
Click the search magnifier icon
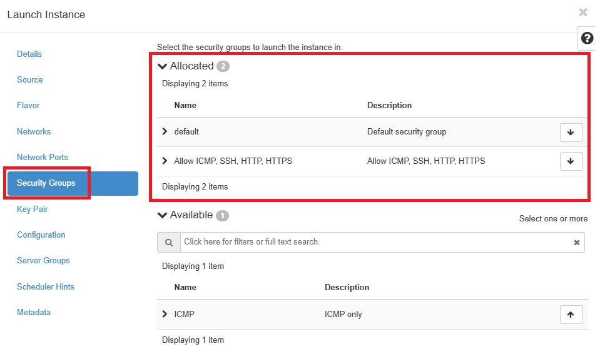169,242
